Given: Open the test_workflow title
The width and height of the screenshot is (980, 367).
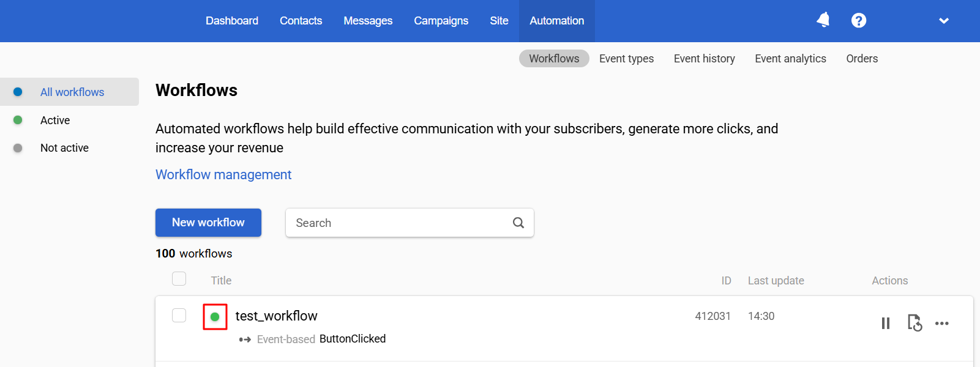Looking at the screenshot, I should coord(276,316).
